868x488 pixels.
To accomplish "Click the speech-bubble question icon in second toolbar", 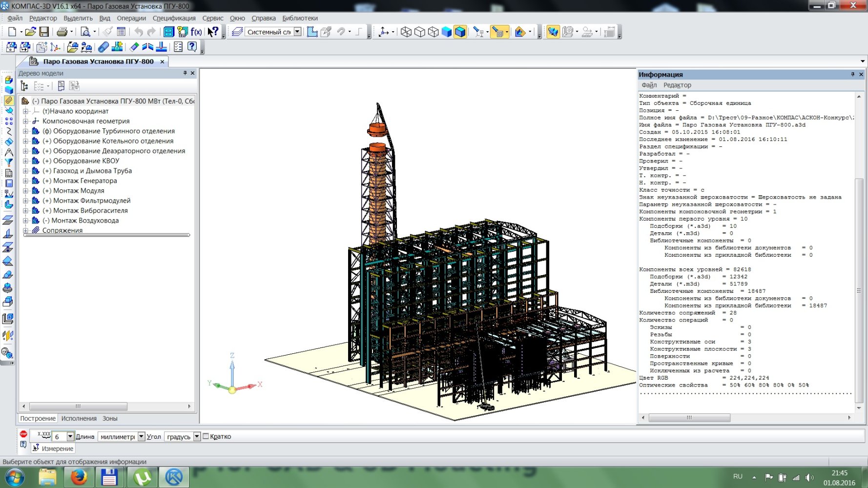I will tap(192, 47).
